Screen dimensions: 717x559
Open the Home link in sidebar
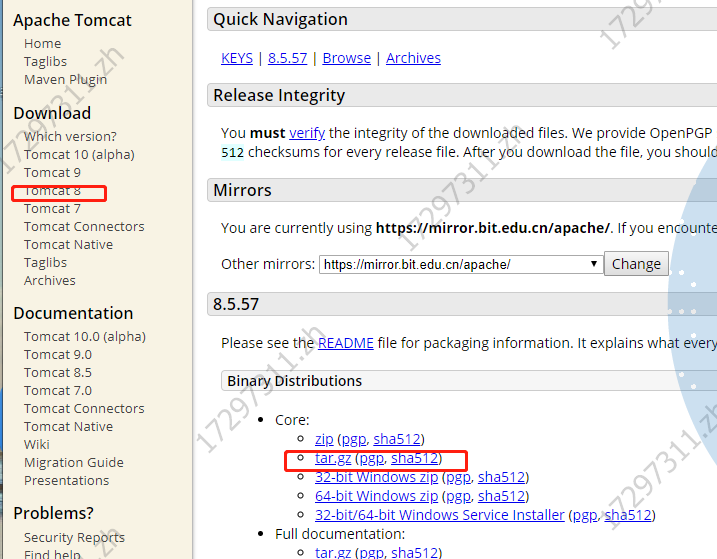[x=43, y=43]
